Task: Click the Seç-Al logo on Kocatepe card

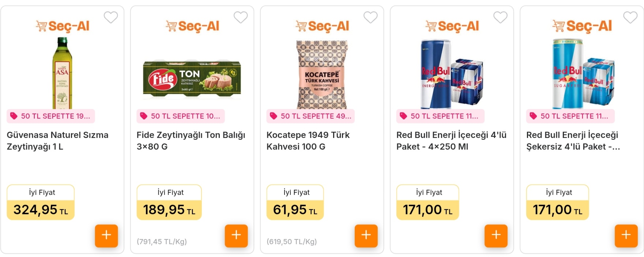Action: click(322, 26)
